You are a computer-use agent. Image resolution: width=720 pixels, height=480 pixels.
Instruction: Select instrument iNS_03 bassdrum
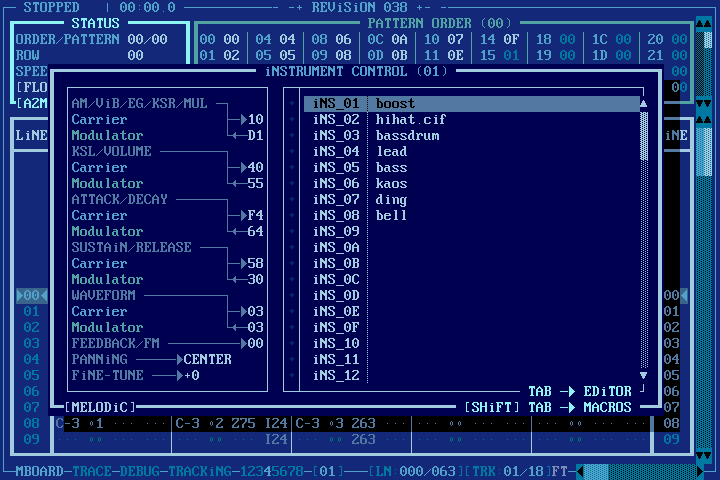pos(472,136)
